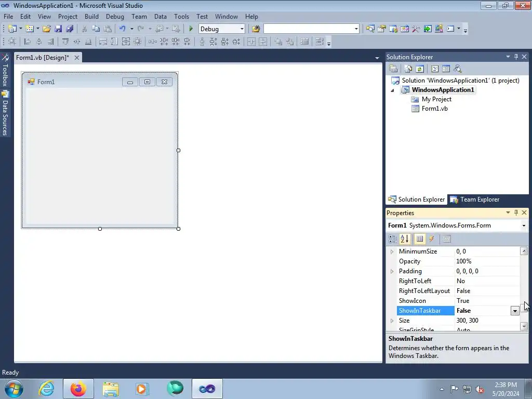This screenshot has width=532, height=399.
Task: Click the Open File folder icon
Action: (47, 29)
